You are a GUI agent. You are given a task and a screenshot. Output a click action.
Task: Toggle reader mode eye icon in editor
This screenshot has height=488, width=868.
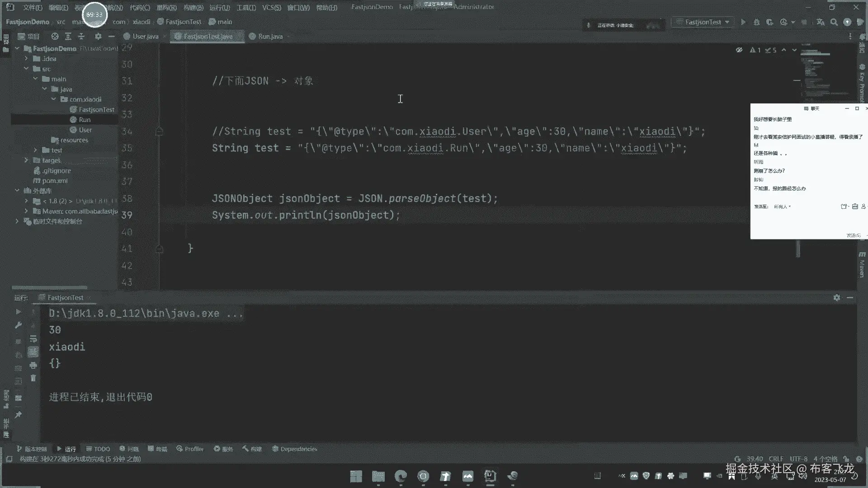pos(739,50)
